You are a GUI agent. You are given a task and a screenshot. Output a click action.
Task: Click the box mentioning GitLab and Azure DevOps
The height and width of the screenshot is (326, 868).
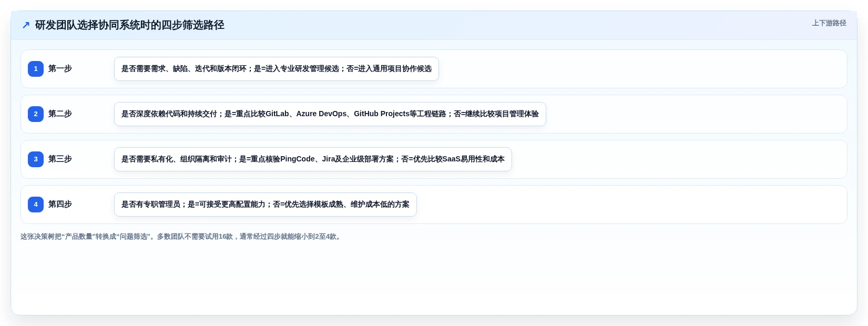click(x=330, y=114)
